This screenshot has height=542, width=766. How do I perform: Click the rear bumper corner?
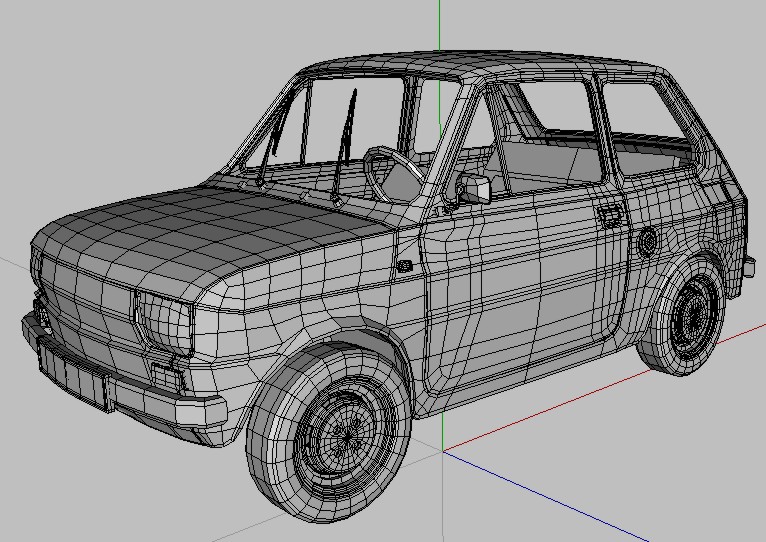coord(749,268)
